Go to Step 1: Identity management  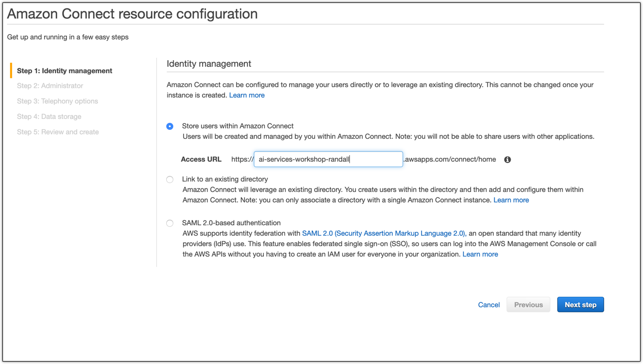[65, 71]
